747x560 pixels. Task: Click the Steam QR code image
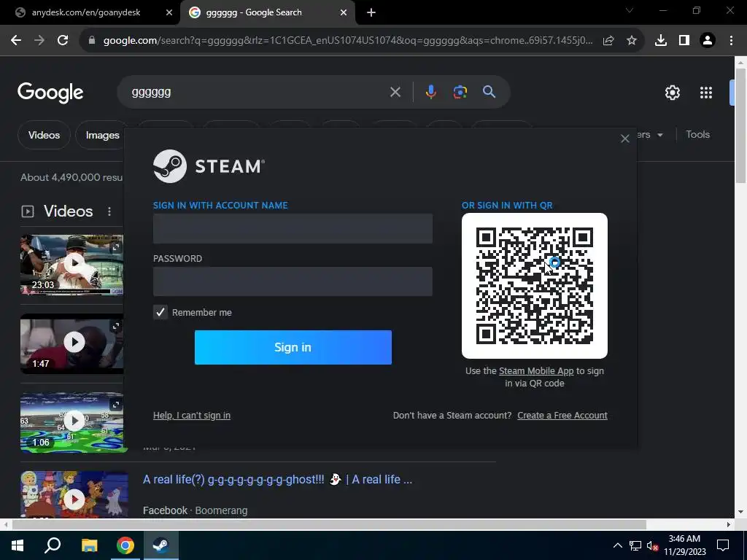tap(535, 286)
